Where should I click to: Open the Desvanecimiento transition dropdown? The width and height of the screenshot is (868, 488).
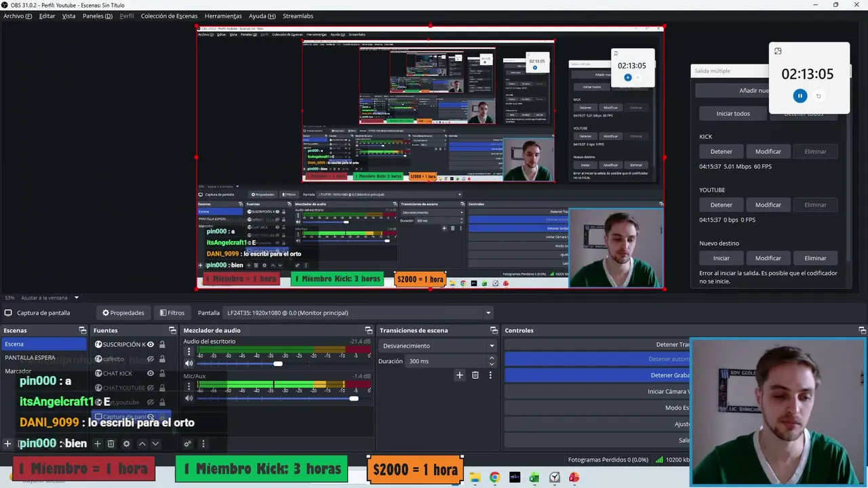point(437,346)
